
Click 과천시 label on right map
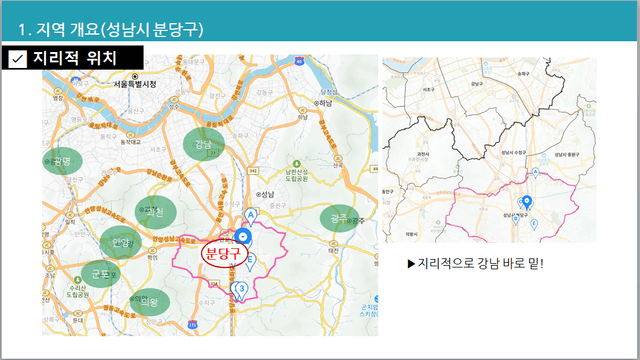pyautogui.click(x=423, y=154)
